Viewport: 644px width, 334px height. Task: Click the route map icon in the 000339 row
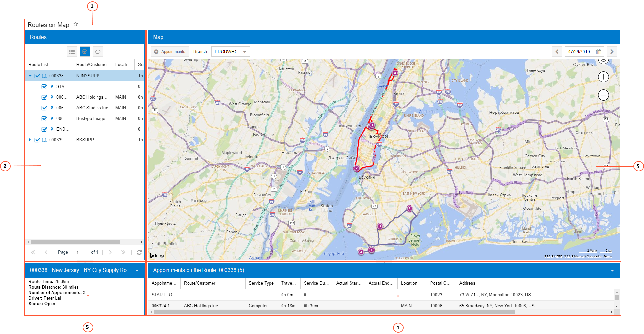pyautogui.click(x=45, y=140)
